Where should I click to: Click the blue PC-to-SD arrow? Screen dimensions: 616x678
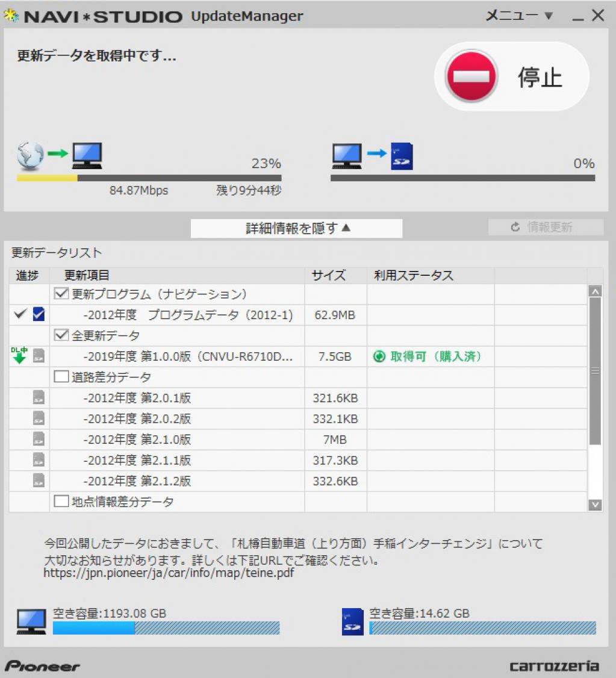[376, 153]
